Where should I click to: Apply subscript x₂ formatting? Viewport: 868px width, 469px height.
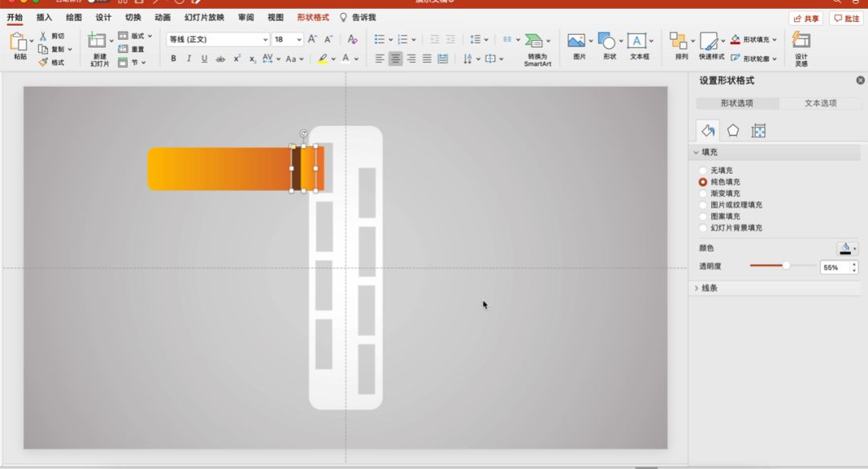[252, 58]
